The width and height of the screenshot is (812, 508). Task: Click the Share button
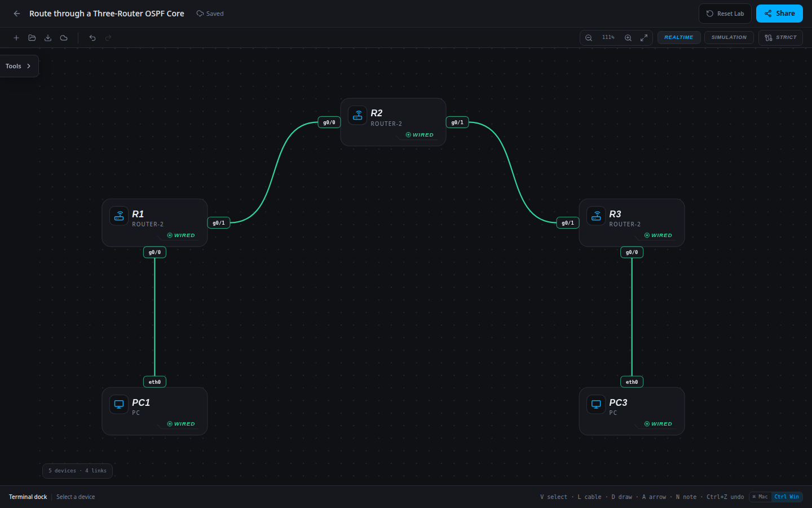[779, 14]
